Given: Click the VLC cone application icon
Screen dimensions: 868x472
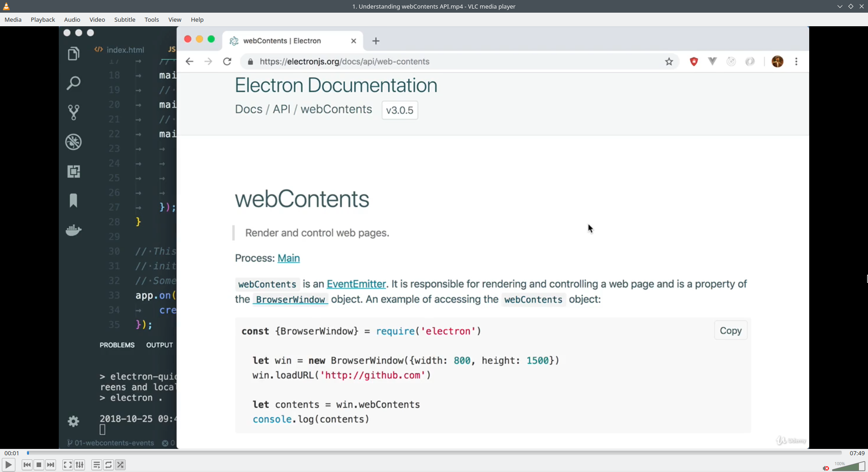Looking at the screenshot, I should (x=6, y=6).
